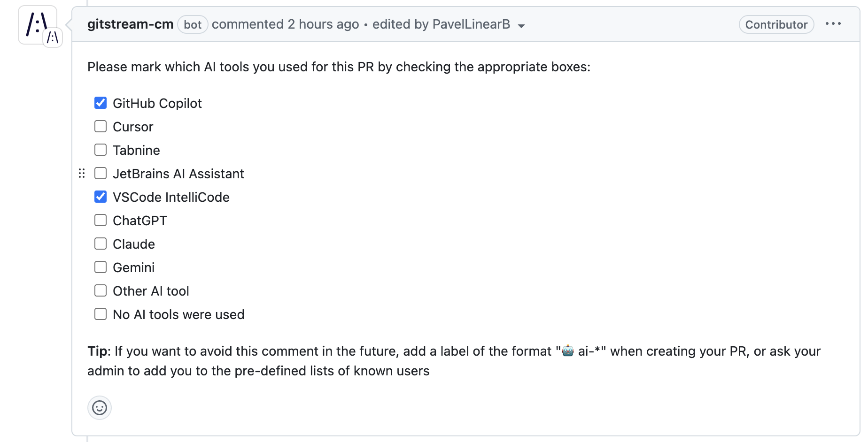Uncheck the VSCode IntelliCode checkbox

pyautogui.click(x=101, y=197)
